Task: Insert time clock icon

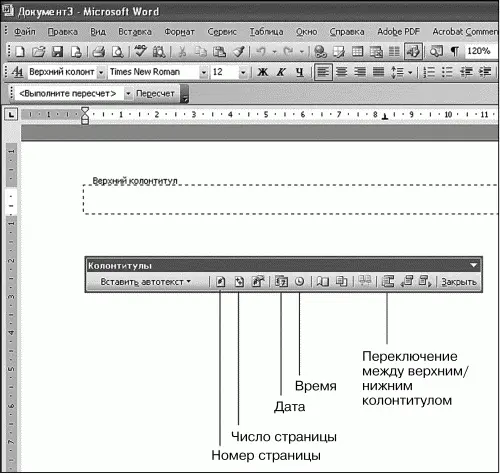Action: pos(300,282)
